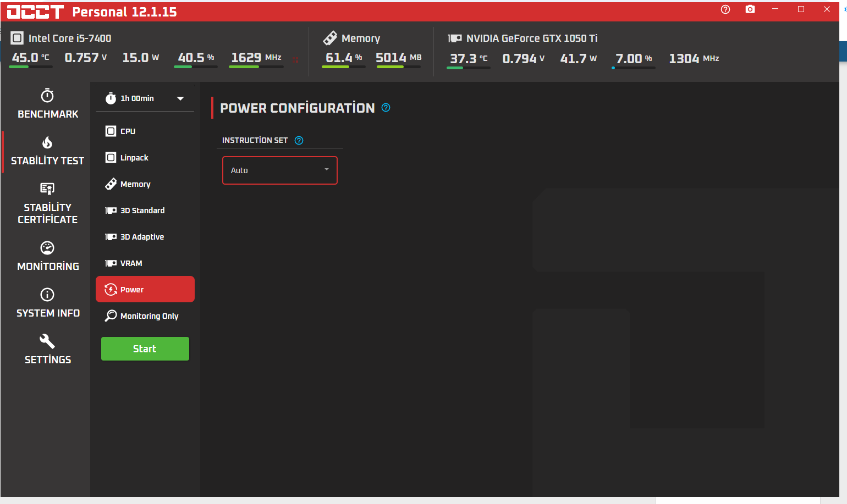Click the Intel Core i5-7400 label
This screenshot has height=504, width=847.
(70, 38)
